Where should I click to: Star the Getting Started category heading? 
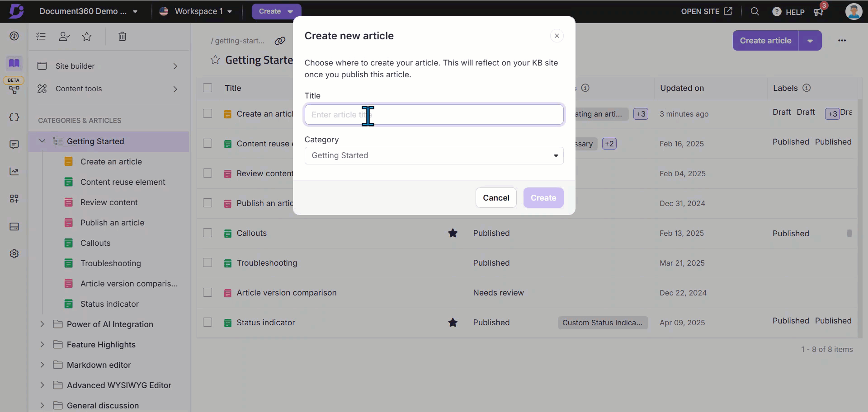tap(215, 60)
